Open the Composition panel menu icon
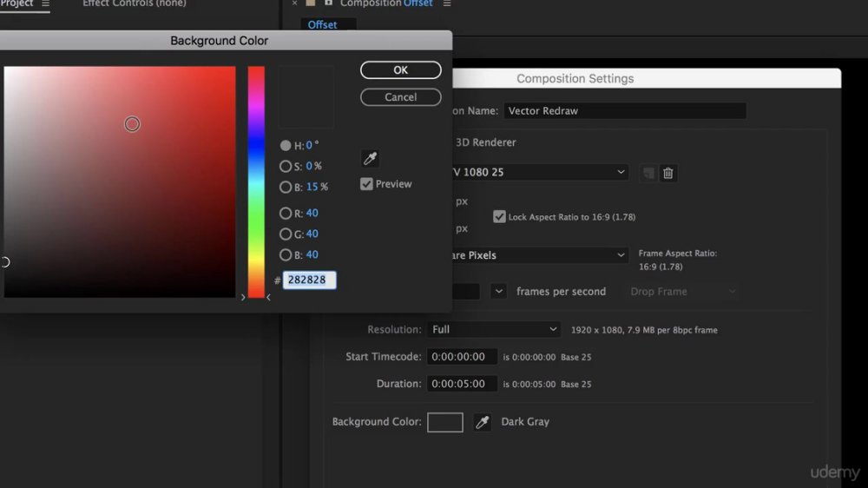 [x=447, y=3]
